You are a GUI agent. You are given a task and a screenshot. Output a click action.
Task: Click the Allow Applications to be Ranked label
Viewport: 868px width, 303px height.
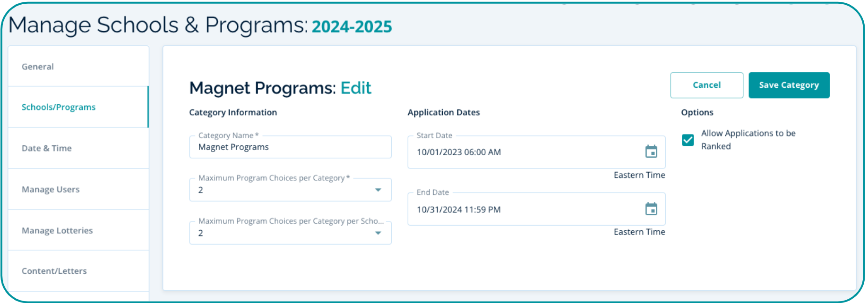click(x=748, y=140)
